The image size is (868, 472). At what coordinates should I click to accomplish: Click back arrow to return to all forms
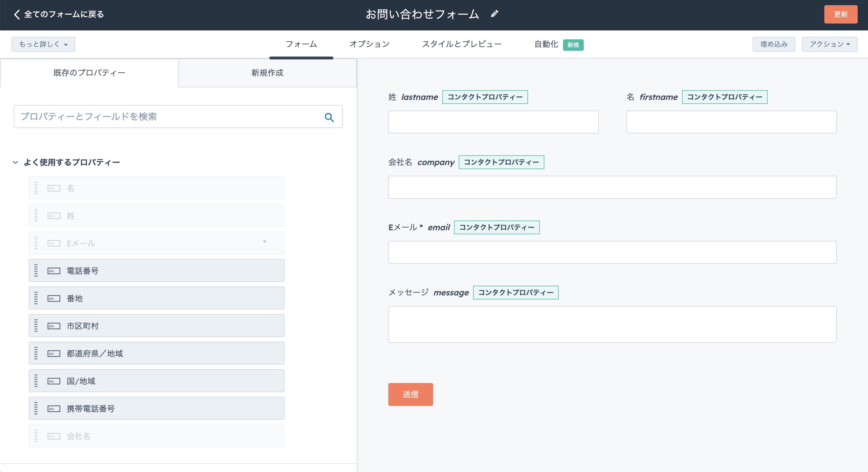coord(17,14)
